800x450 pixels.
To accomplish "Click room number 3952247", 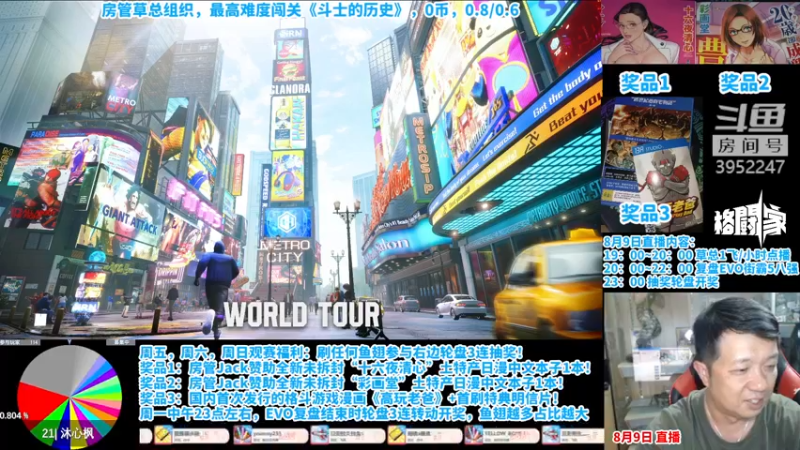I will (750, 167).
